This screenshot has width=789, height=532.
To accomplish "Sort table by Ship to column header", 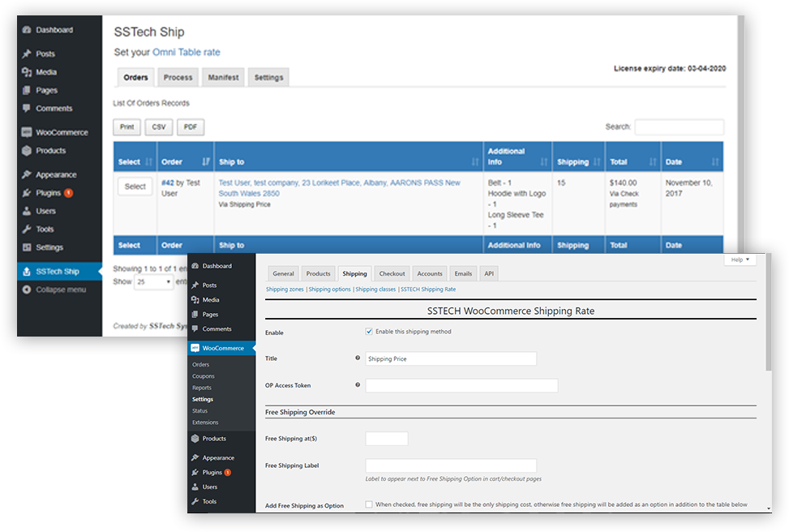I will pos(348,157).
